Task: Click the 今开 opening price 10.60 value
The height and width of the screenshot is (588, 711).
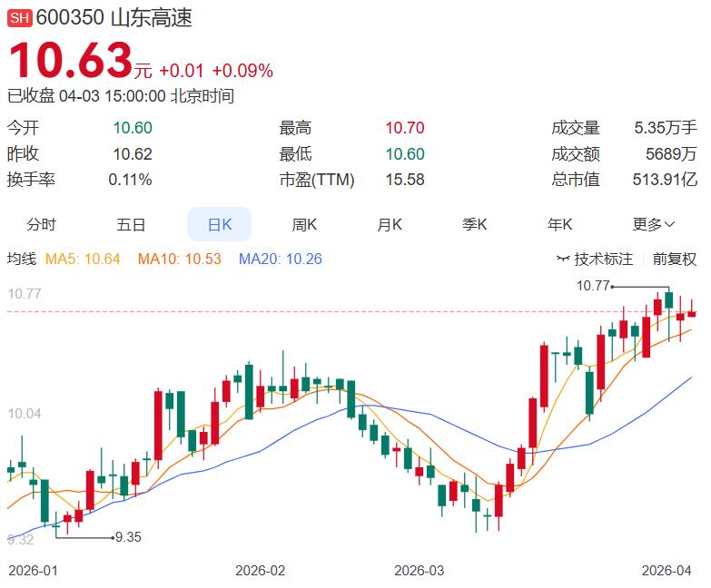Action: click(x=133, y=128)
